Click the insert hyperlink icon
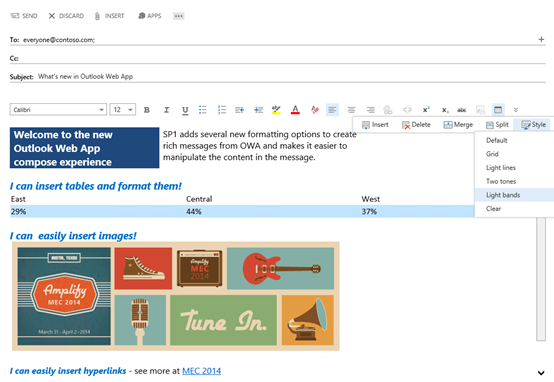Image resolution: width=554 pixels, height=382 pixels. point(388,110)
